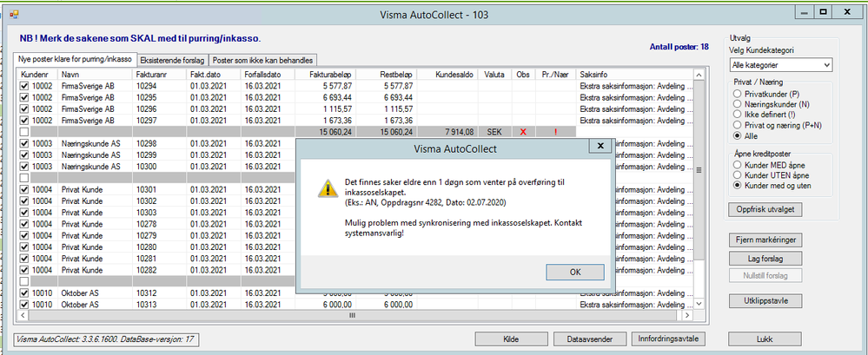Sort by the Fakturanr column header

pos(159,74)
